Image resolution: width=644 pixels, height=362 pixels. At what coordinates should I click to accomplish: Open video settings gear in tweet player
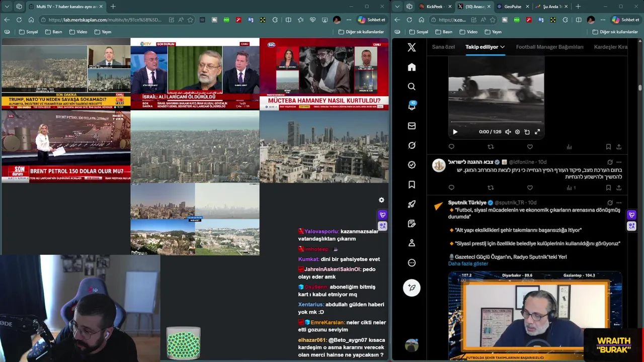pyautogui.click(x=517, y=132)
